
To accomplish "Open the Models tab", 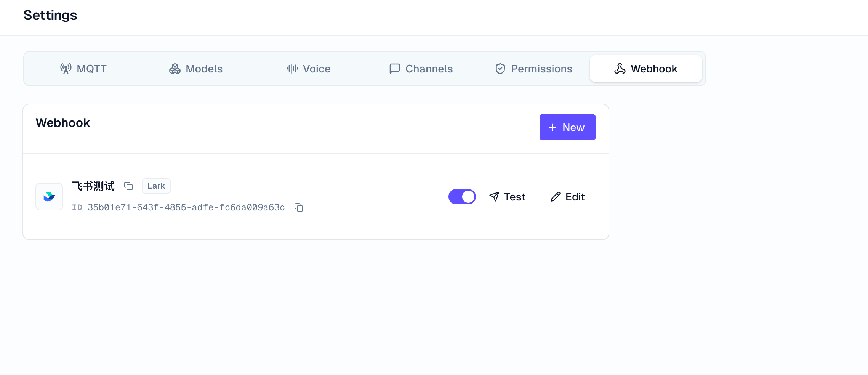I will point(195,69).
